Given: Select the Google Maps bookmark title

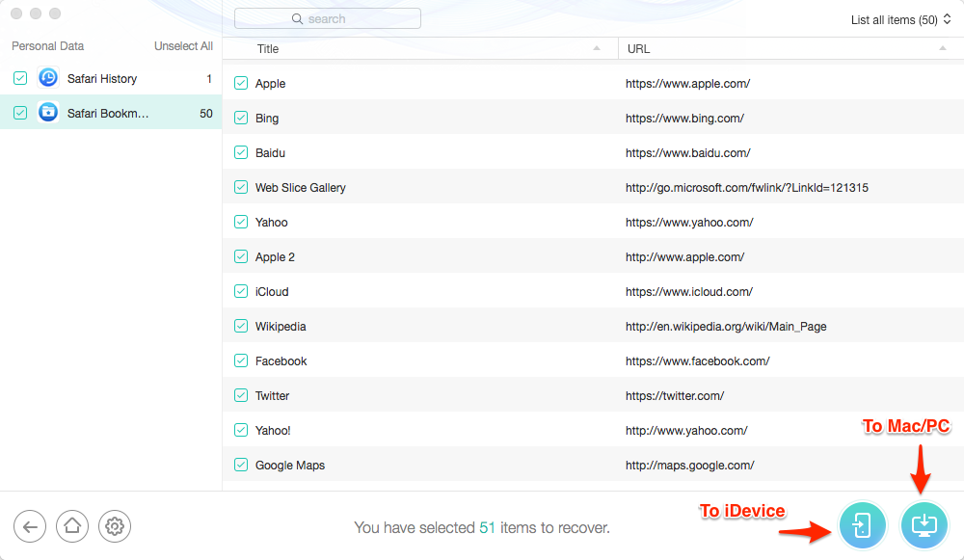Looking at the screenshot, I should tap(290, 466).
